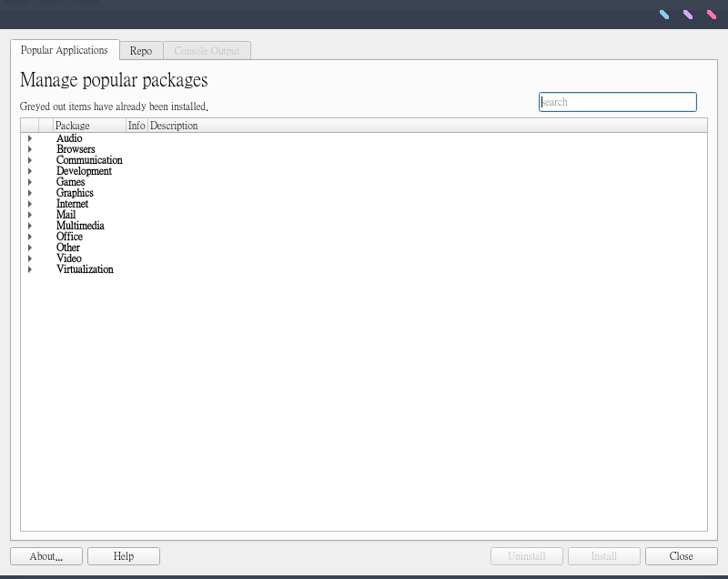Expand the Browsers category arrow
The image size is (728, 579).
tap(30, 149)
